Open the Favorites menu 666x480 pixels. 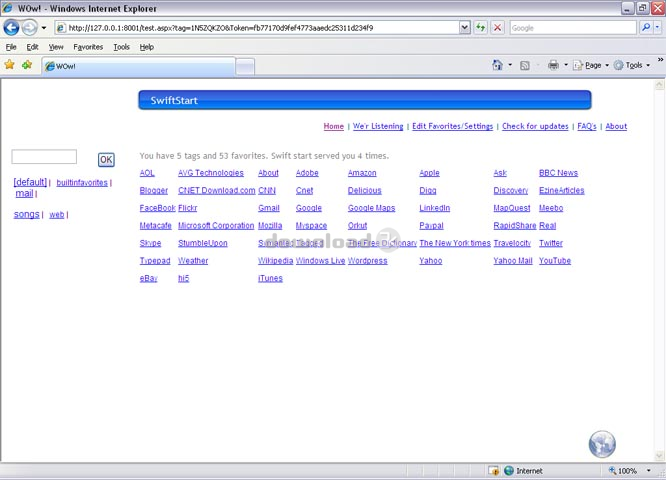click(88, 47)
